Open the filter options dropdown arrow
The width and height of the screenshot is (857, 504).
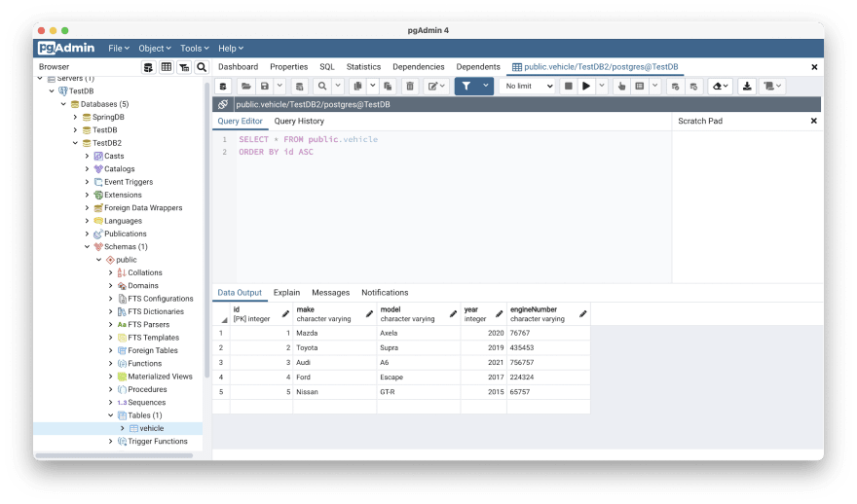pyautogui.click(x=485, y=87)
